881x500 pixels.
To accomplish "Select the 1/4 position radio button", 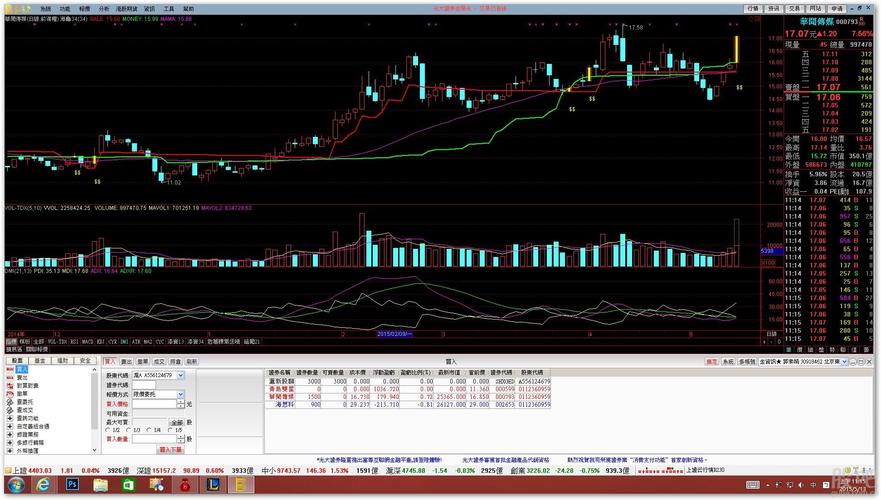I will [149, 430].
